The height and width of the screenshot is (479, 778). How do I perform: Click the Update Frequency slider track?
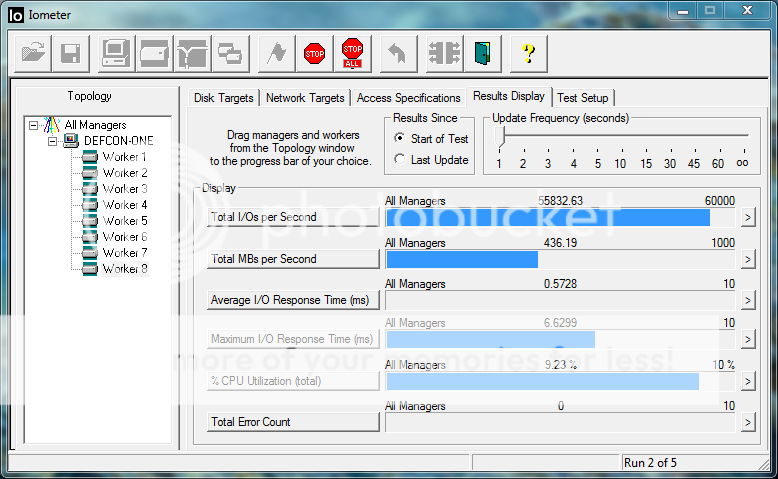[620, 135]
